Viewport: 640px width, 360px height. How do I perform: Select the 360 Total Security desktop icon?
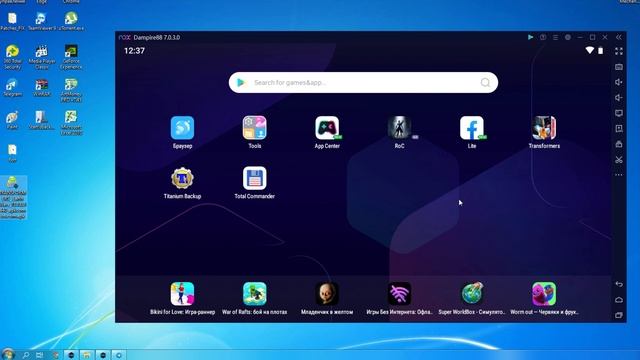[x=13, y=57]
